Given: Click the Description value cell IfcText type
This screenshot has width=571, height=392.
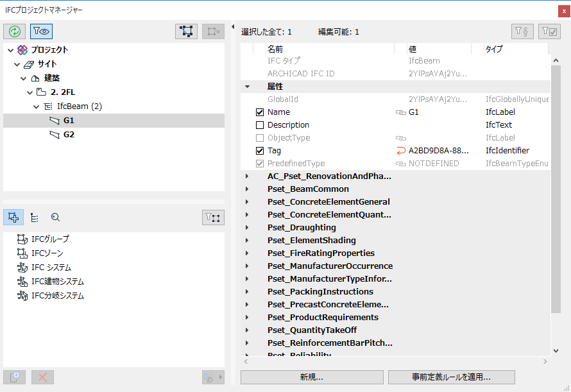Looking at the screenshot, I should 499,125.
